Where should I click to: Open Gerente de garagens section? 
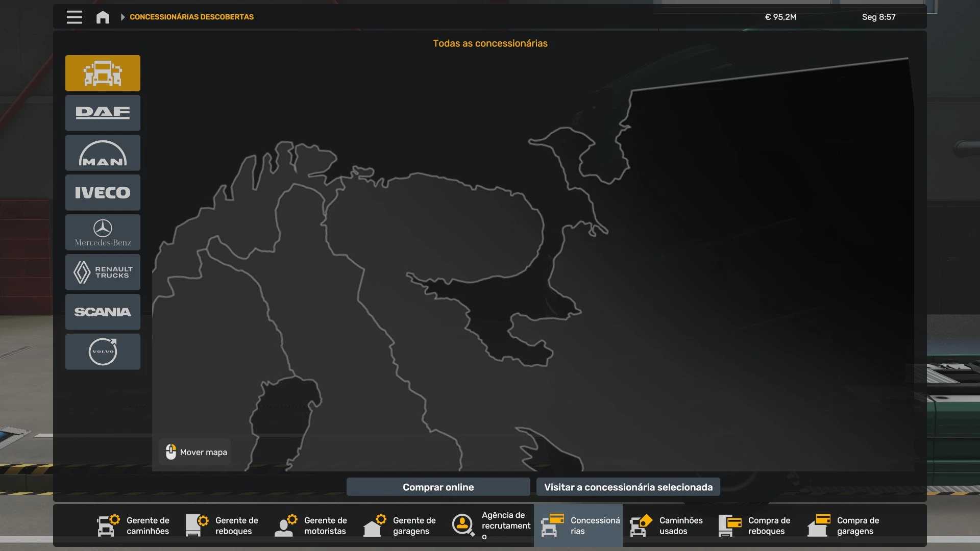coord(400,525)
